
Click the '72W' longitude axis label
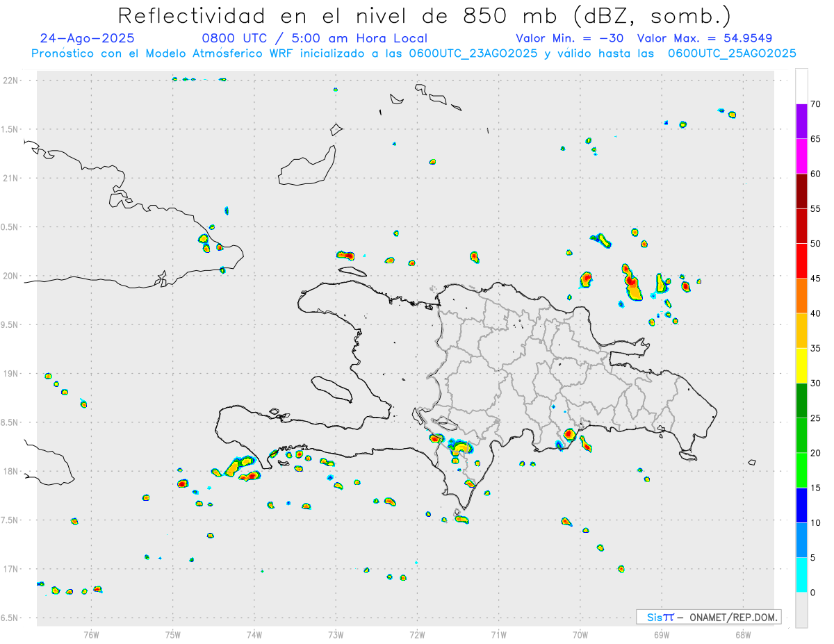[417, 634]
